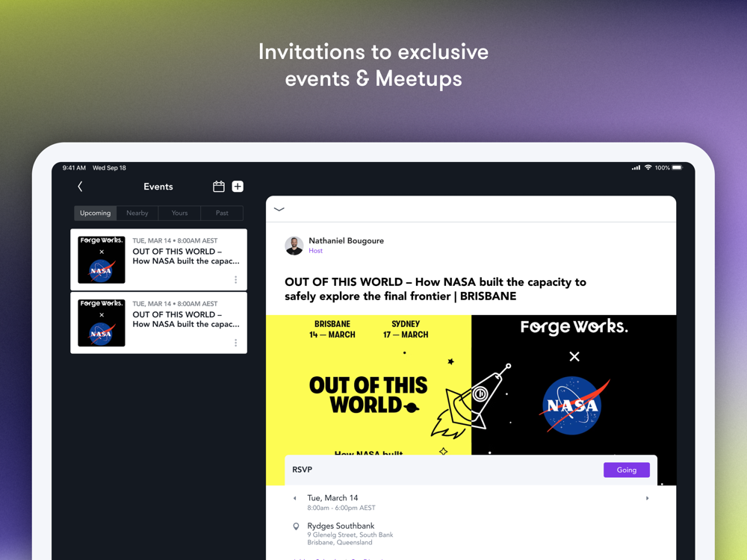The height and width of the screenshot is (560, 747).
Task: Click the NASA logo in the banner
Action: [x=574, y=405]
